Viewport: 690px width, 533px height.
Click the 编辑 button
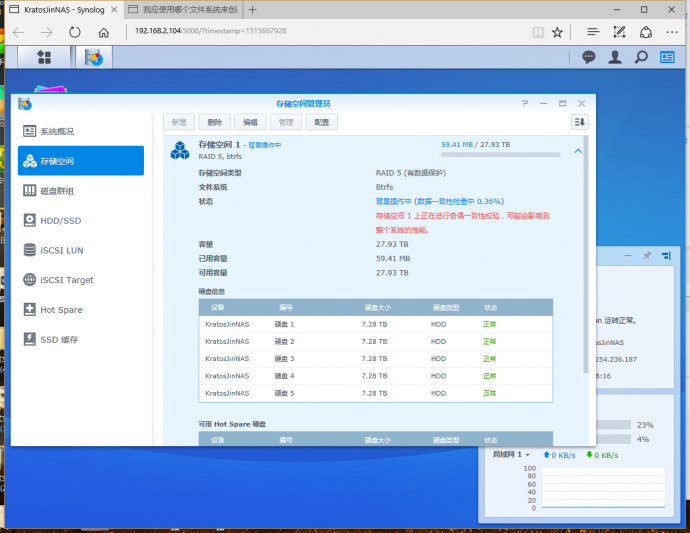(249, 122)
